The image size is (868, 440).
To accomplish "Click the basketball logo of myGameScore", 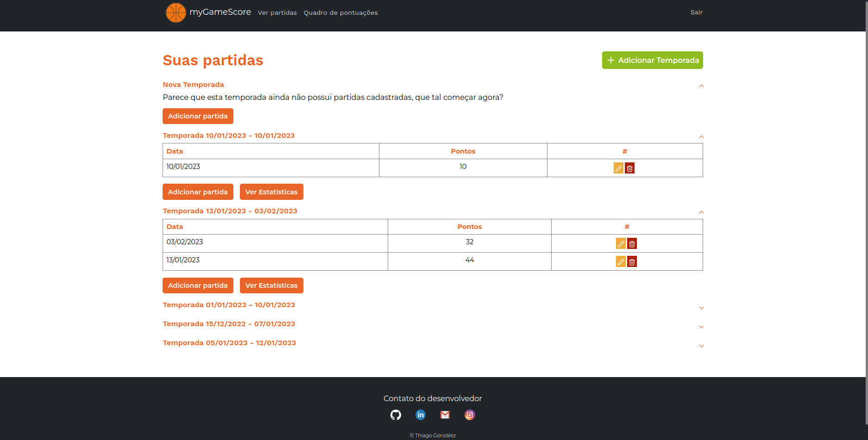I will click(176, 12).
